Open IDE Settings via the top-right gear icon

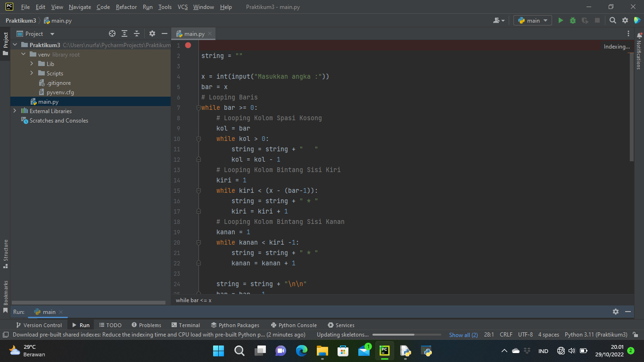(x=625, y=20)
